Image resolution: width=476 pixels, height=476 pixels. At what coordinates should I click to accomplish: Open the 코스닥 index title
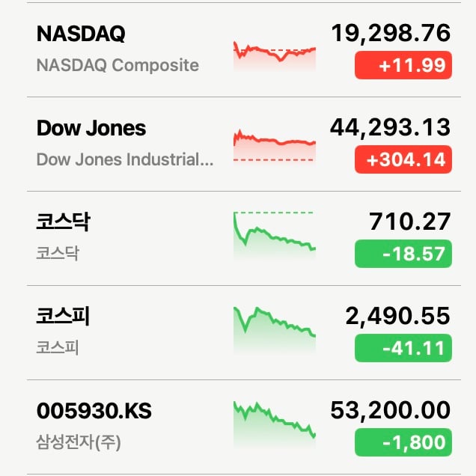point(63,222)
